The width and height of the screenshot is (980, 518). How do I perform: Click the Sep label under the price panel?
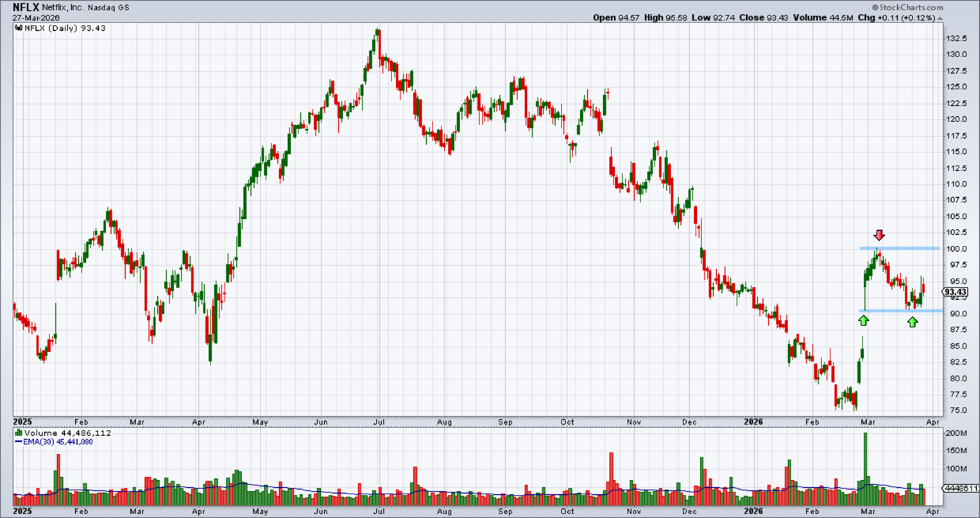pos(507,422)
